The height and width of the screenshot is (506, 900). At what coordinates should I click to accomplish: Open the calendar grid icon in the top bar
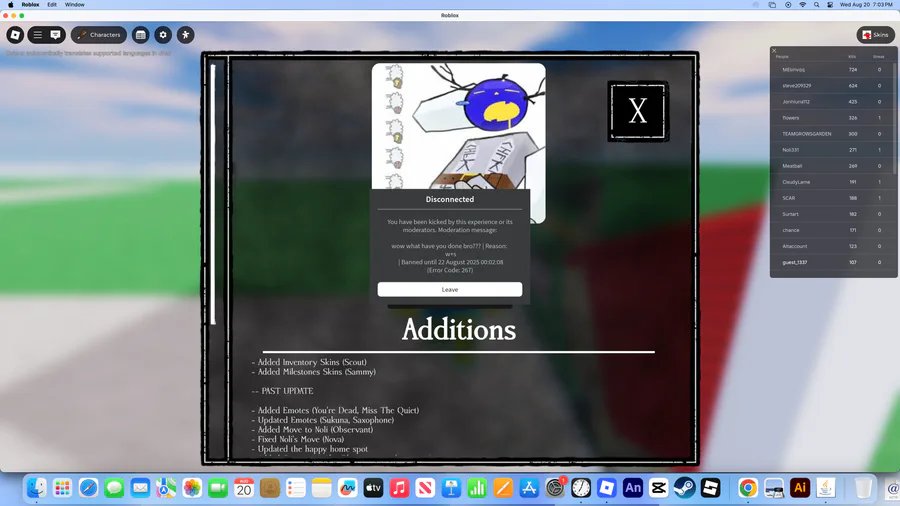(141, 35)
